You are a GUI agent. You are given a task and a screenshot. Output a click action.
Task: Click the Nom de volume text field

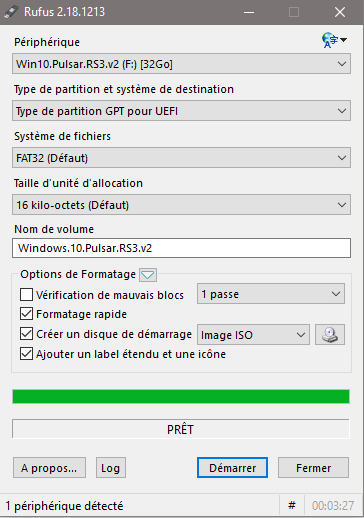(181, 248)
